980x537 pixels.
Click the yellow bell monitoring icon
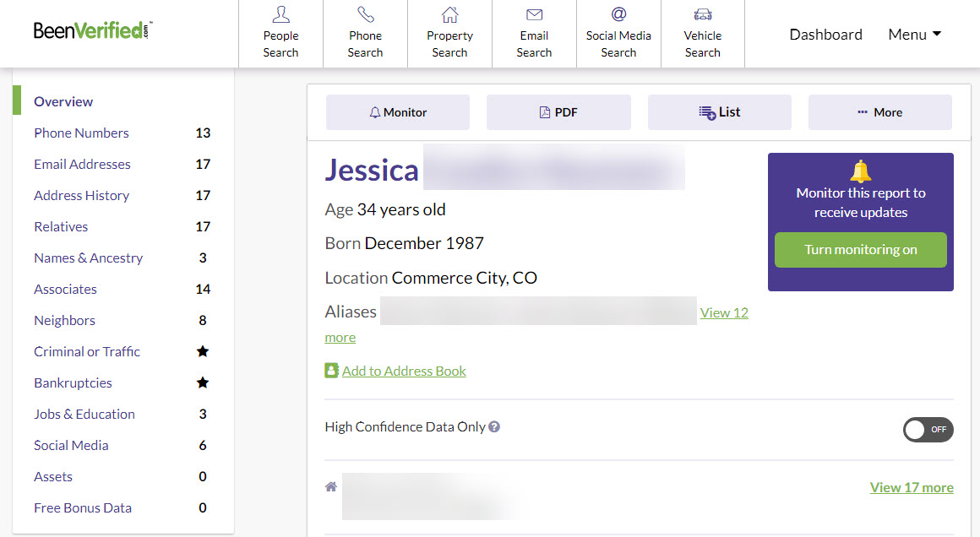click(861, 171)
